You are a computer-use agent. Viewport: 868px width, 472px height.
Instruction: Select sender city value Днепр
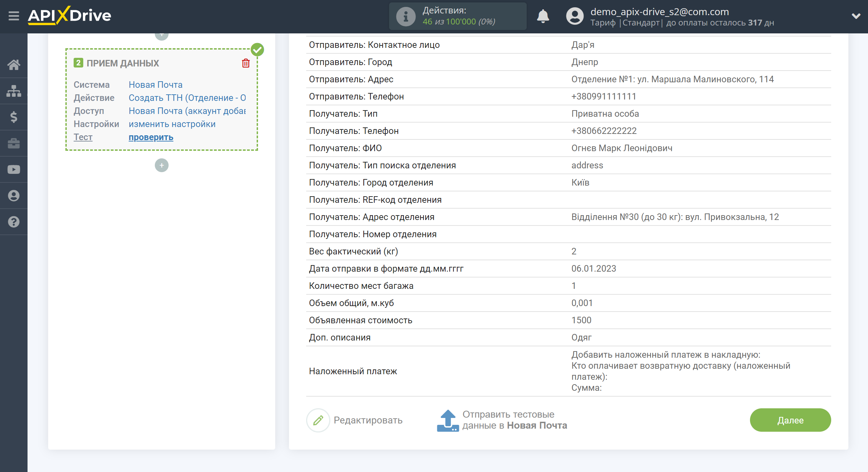coord(585,62)
